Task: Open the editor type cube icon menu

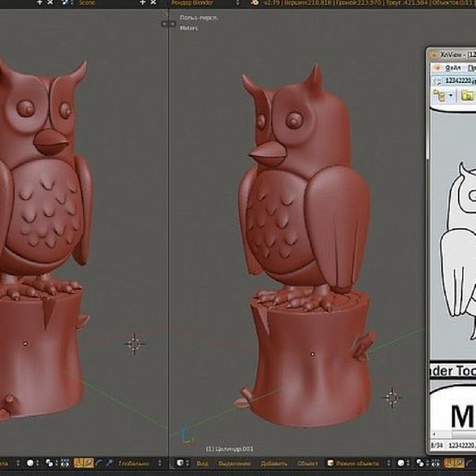Action: click(181, 463)
